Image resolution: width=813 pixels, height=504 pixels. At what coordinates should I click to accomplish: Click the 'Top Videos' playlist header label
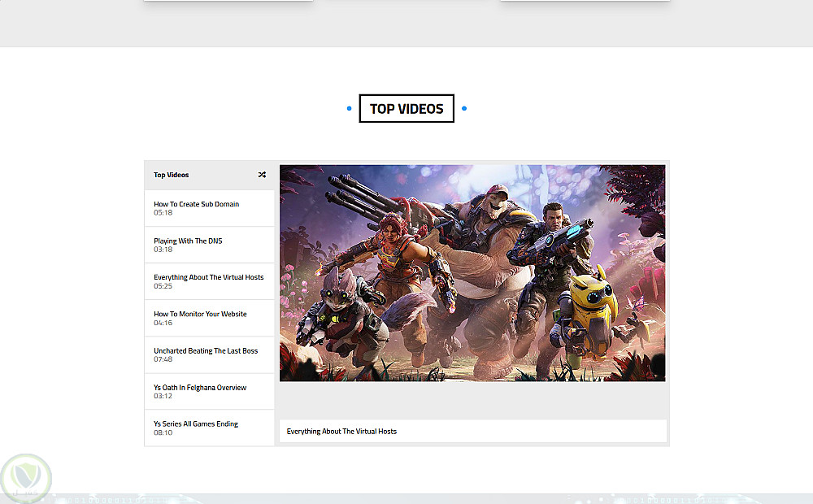point(171,175)
